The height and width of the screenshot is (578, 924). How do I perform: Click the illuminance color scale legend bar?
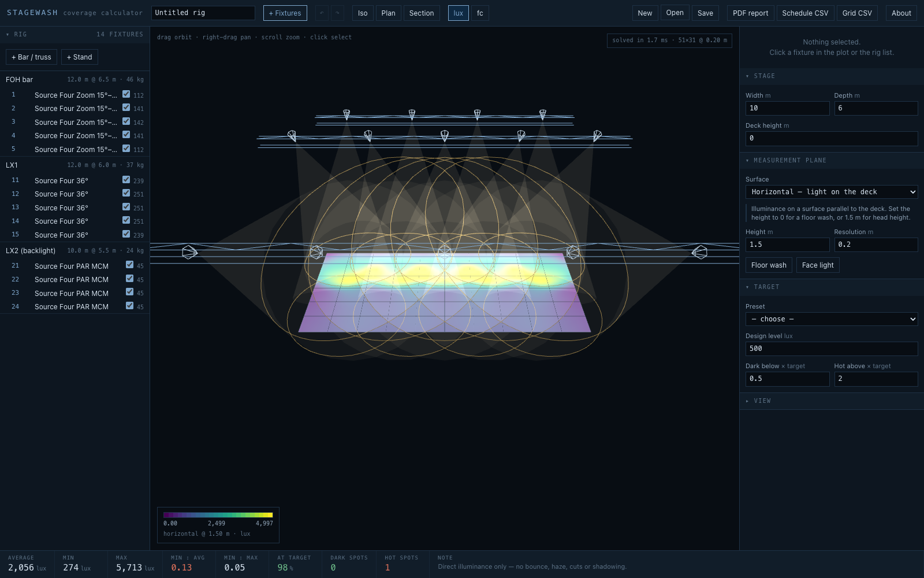tap(218, 515)
